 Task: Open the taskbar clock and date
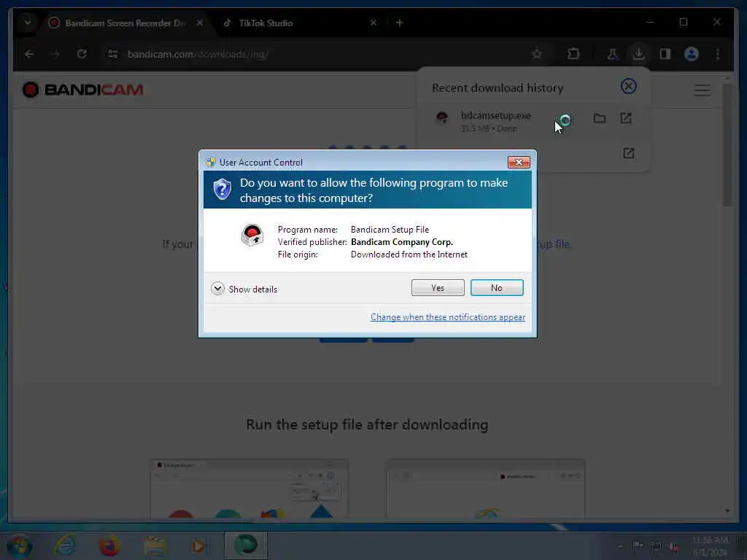[710, 546]
